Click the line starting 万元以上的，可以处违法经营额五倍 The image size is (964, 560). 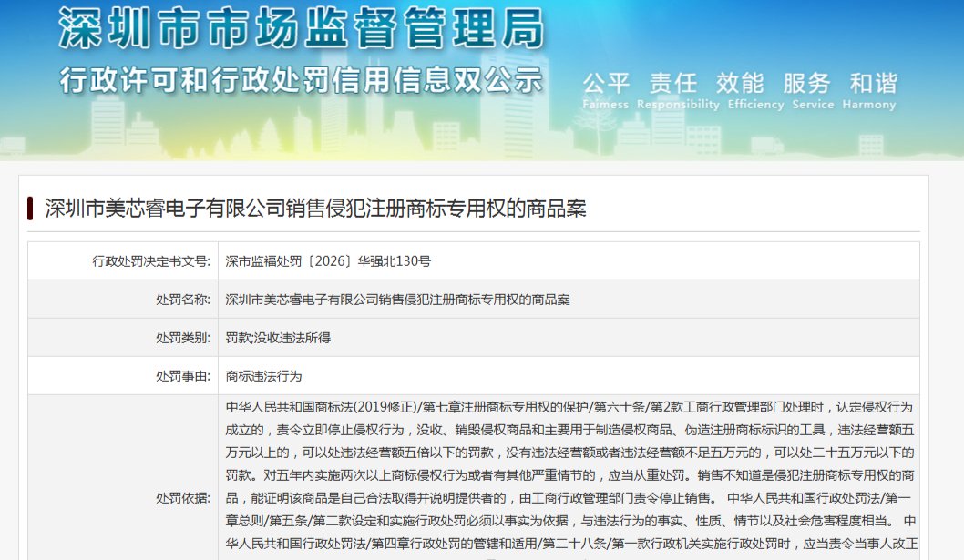[x=569, y=453]
